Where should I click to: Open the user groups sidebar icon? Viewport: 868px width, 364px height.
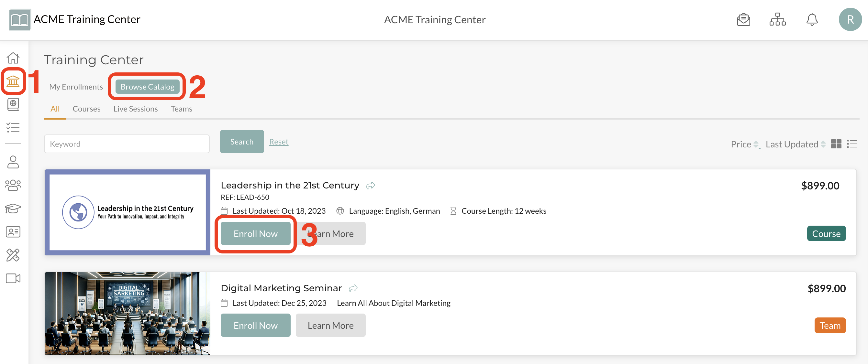coord(13,185)
